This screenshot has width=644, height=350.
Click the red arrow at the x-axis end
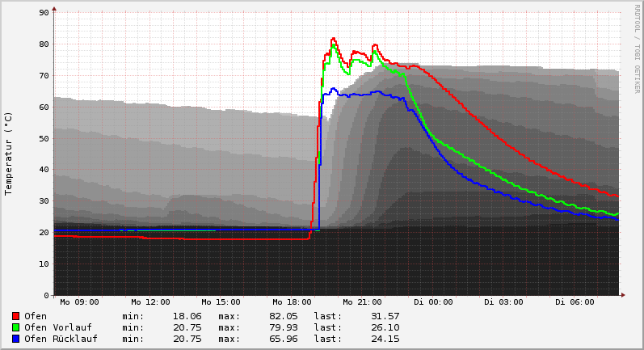tap(623, 295)
